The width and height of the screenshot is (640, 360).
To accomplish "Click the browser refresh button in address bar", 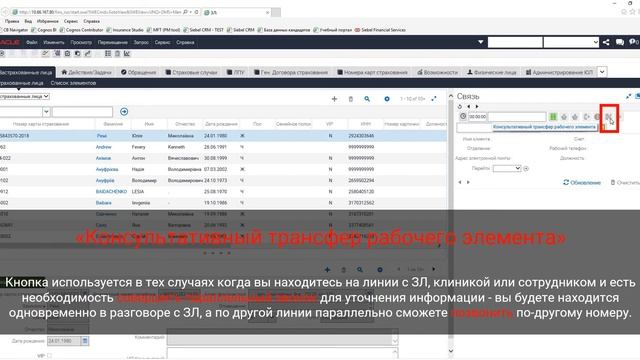I will coord(196,12).
